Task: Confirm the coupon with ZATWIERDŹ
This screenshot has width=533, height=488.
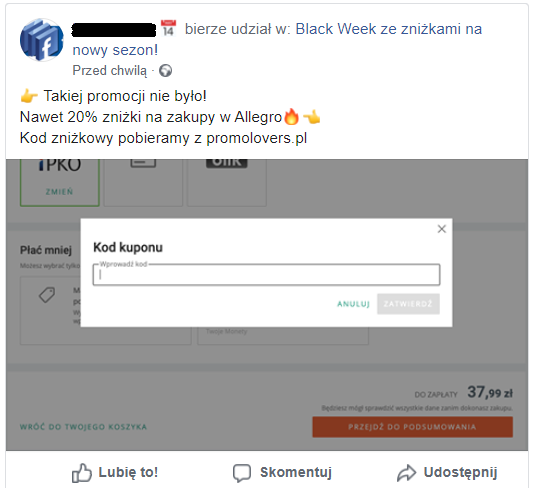Action: coord(408,304)
